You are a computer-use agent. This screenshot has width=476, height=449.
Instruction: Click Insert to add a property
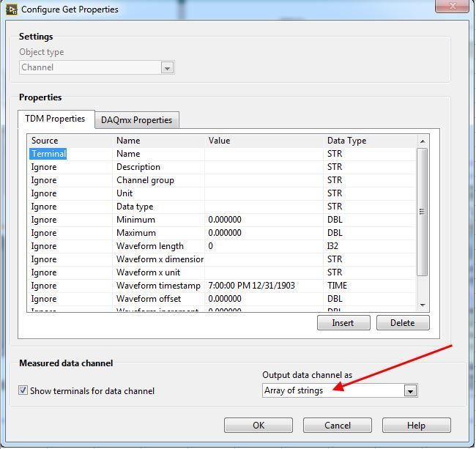point(343,323)
